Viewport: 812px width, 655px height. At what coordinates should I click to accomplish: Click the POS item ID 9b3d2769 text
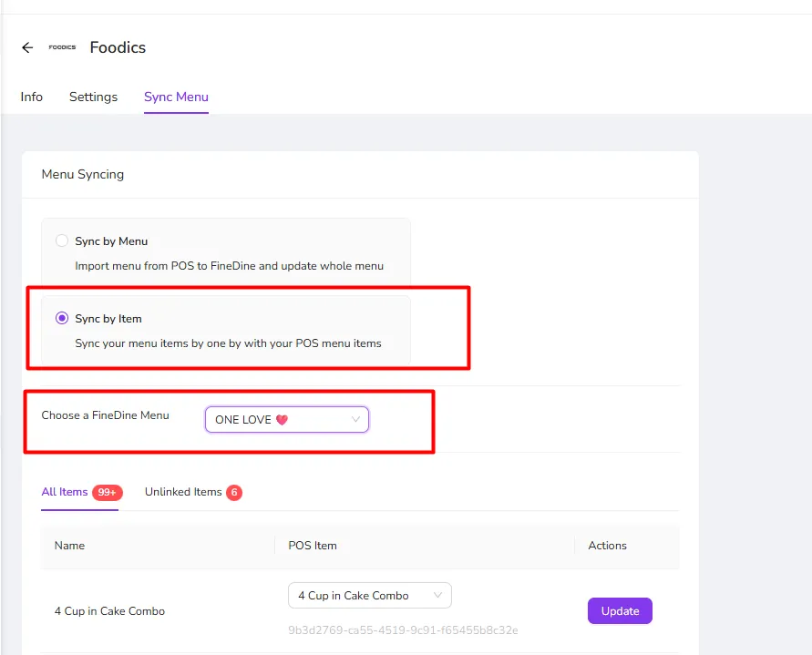tap(403, 630)
